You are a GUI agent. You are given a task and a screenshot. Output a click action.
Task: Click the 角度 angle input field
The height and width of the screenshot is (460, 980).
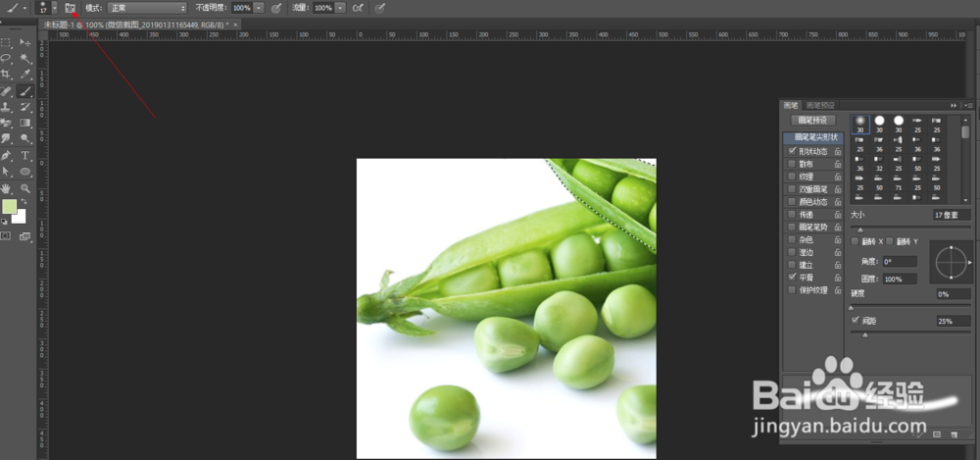900,262
